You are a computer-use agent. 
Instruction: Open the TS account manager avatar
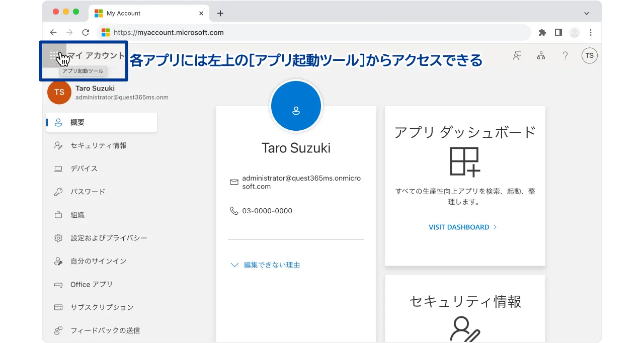click(589, 56)
